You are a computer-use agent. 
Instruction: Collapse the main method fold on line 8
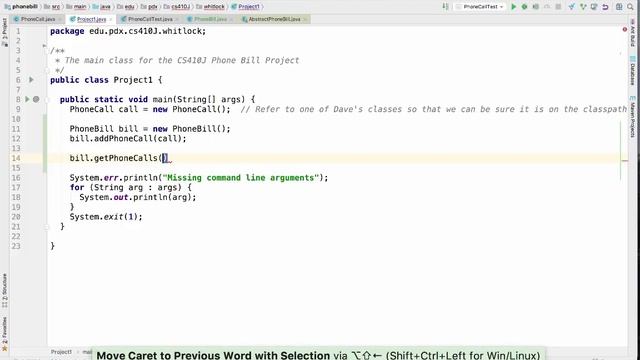47,99
